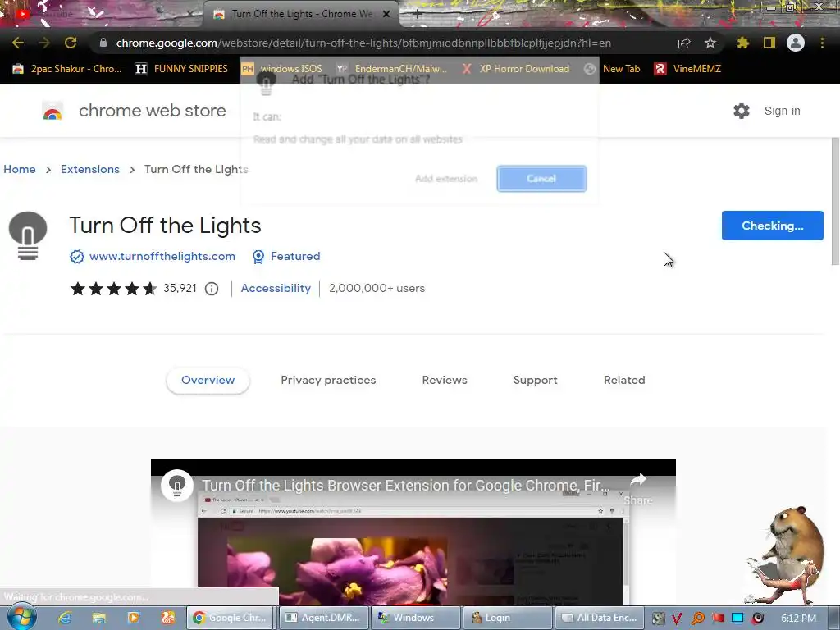Click Add extension in the dialog
The image size is (840, 630).
click(x=446, y=178)
